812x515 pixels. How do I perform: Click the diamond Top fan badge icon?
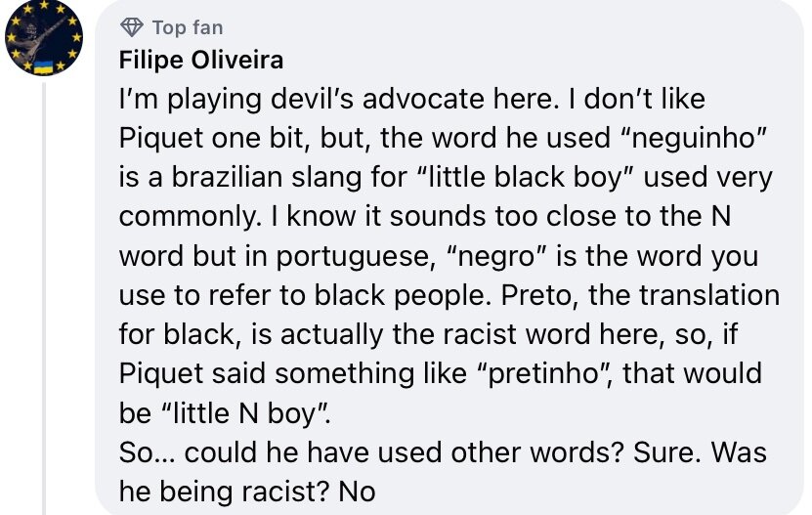[132, 27]
